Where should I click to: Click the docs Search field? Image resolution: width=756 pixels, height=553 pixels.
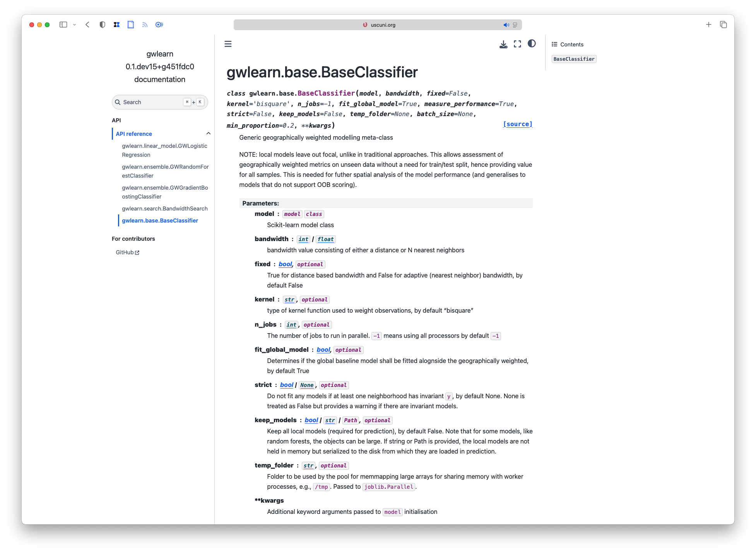click(153, 102)
